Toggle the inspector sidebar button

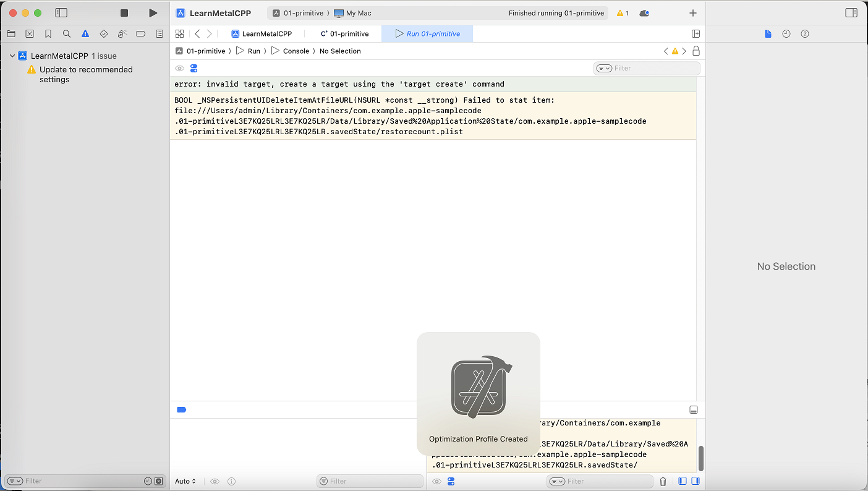click(x=851, y=13)
